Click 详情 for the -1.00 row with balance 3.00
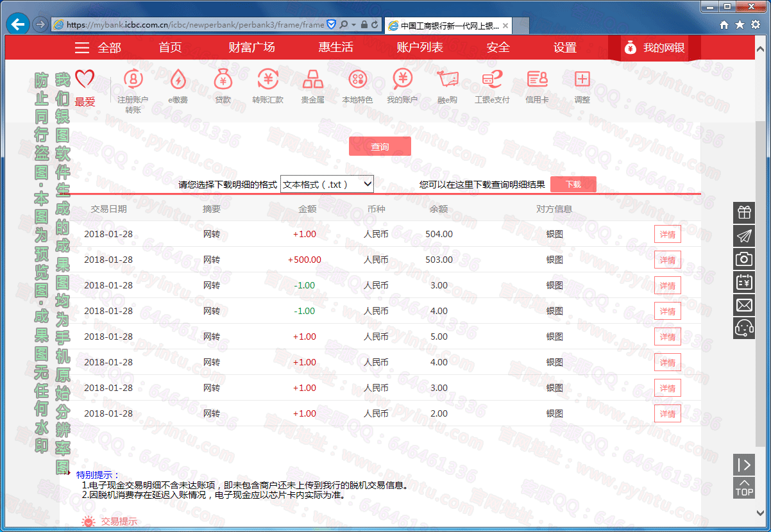This screenshot has width=771, height=532. (668, 286)
